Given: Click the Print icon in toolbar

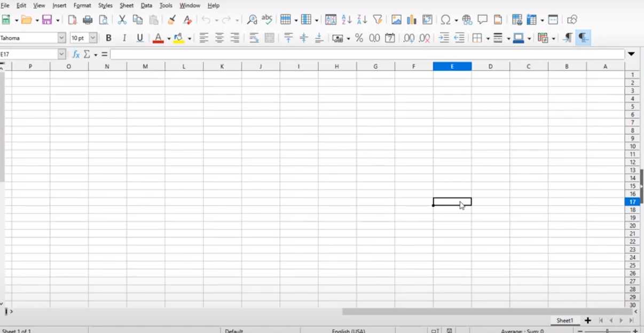Looking at the screenshot, I should tap(88, 20).
